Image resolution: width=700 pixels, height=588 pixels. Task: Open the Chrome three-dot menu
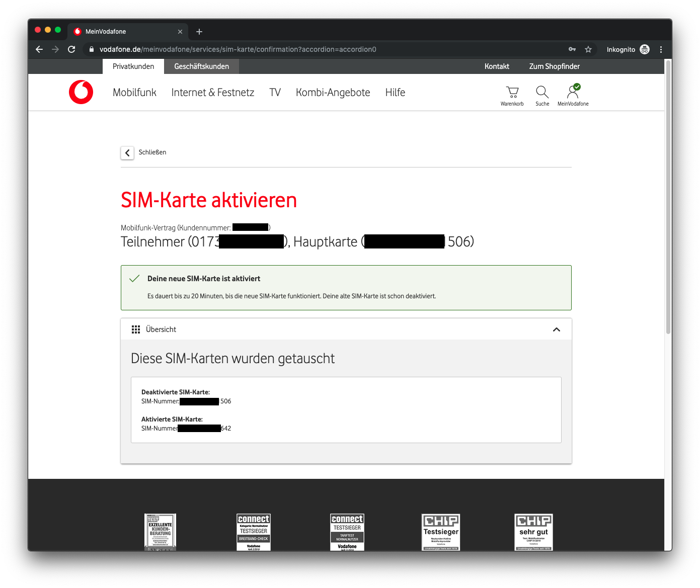click(x=661, y=49)
